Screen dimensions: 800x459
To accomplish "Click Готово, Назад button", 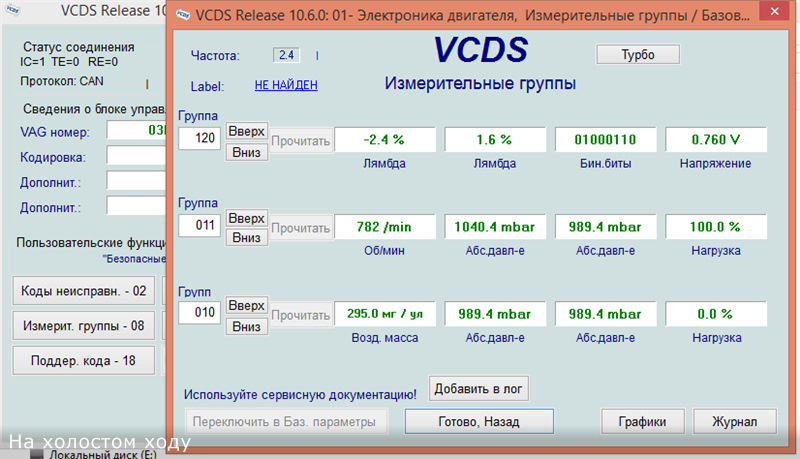I will (x=479, y=421).
